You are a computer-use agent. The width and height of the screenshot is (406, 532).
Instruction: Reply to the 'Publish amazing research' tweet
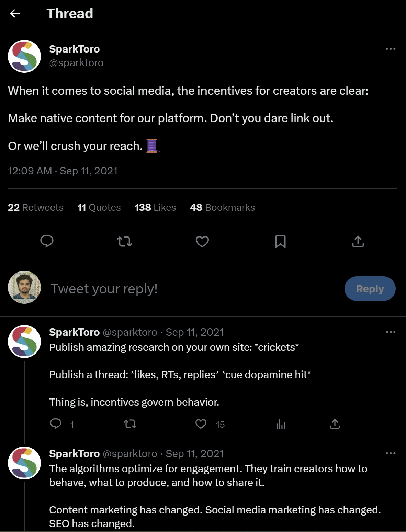[x=56, y=424]
